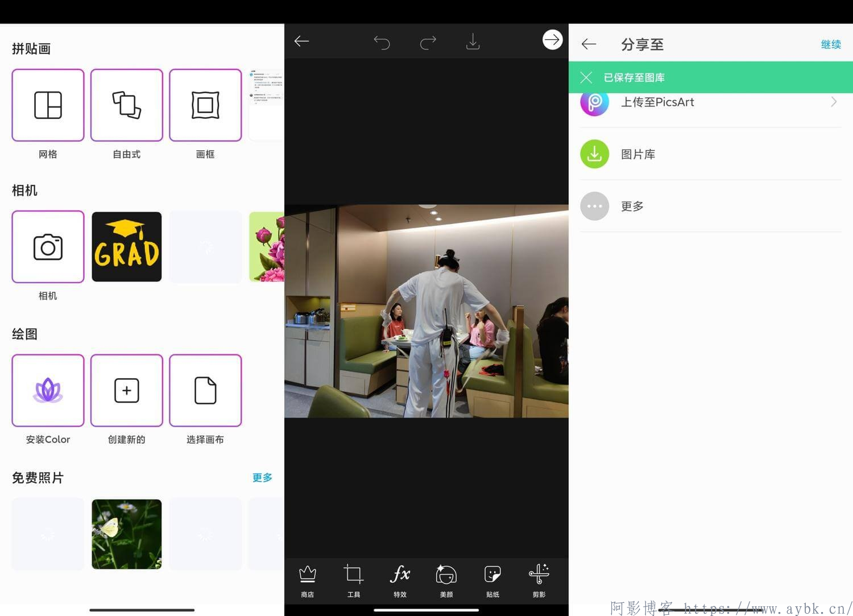Screen dimensions: 853x616
Task: Expand the 上传至PicsArt chevron
Action: tap(834, 102)
